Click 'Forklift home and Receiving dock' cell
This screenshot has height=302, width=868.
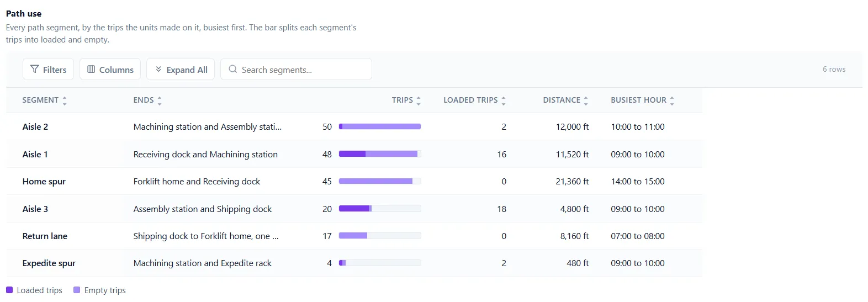197,181
